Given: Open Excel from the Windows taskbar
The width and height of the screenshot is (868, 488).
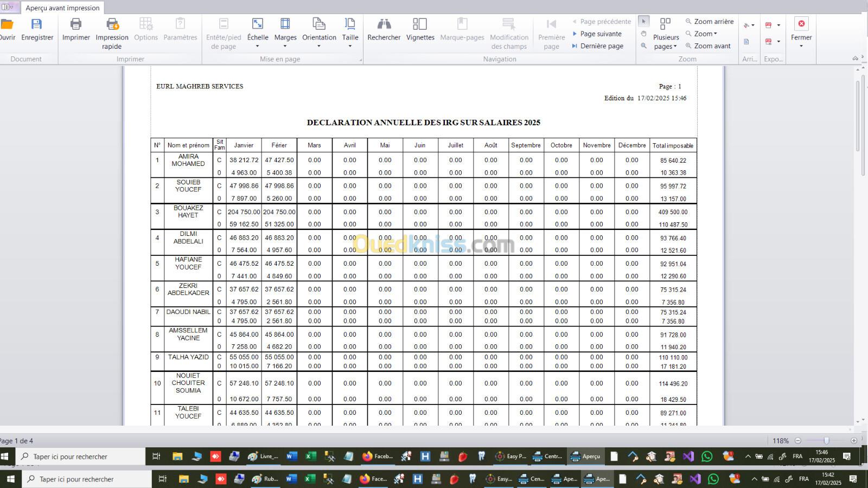Looking at the screenshot, I should [x=311, y=457].
